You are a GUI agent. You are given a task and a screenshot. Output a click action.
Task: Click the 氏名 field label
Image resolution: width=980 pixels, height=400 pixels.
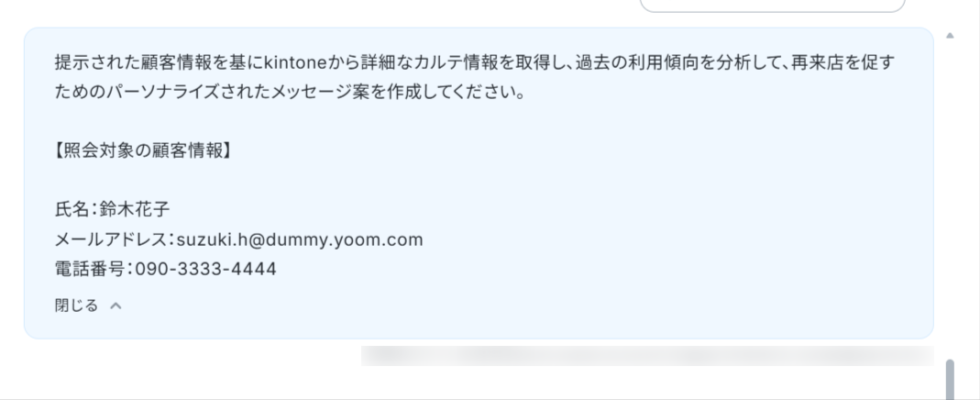(72, 209)
